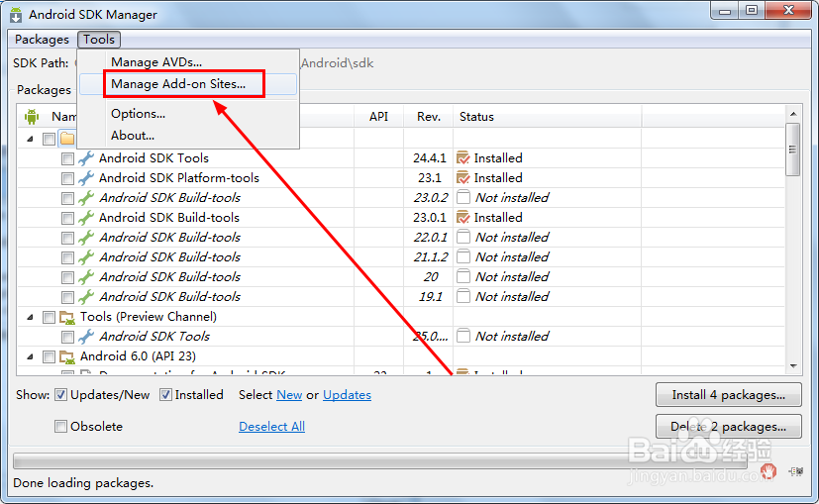Check the Android SDK Platform-tools checkbox

(67, 178)
